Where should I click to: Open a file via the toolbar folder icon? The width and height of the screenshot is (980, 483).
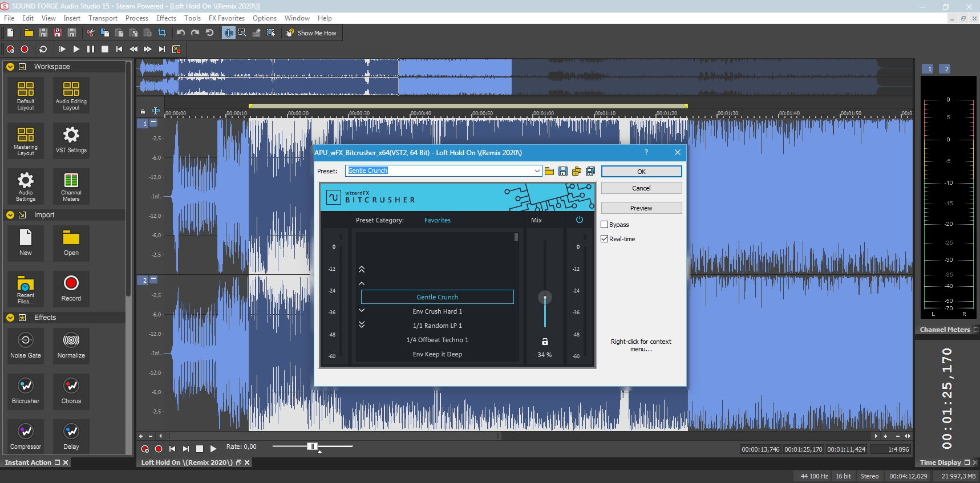click(29, 33)
